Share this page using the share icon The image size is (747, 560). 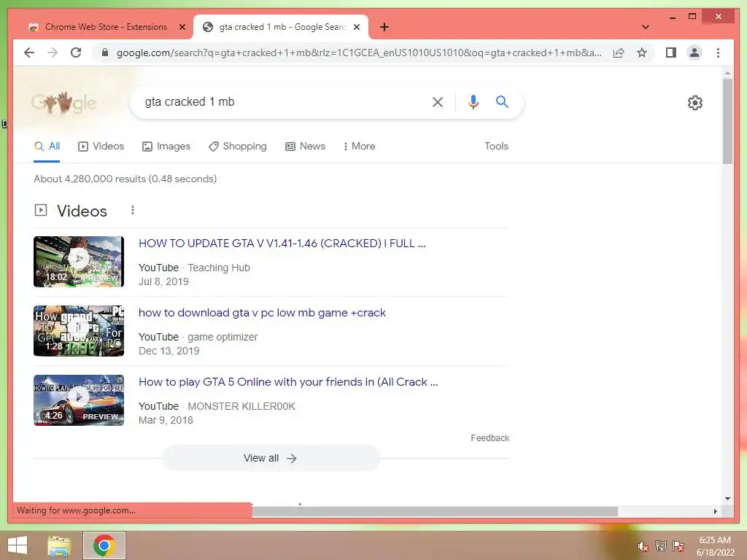click(x=619, y=52)
